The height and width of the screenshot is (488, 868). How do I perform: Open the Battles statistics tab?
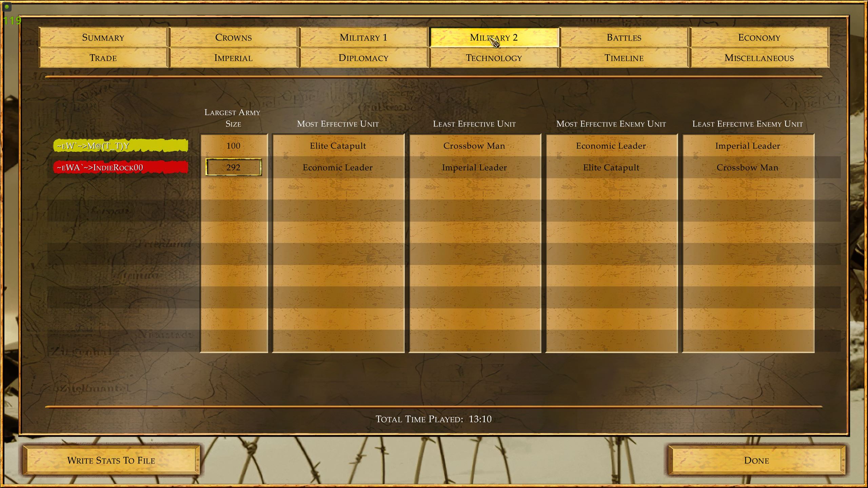point(624,38)
